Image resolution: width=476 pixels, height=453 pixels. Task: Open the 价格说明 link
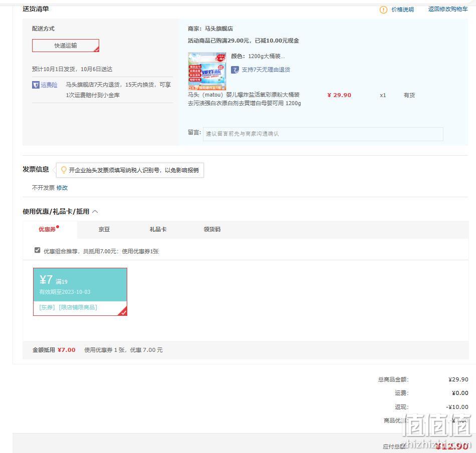click(x=402, y=10)
